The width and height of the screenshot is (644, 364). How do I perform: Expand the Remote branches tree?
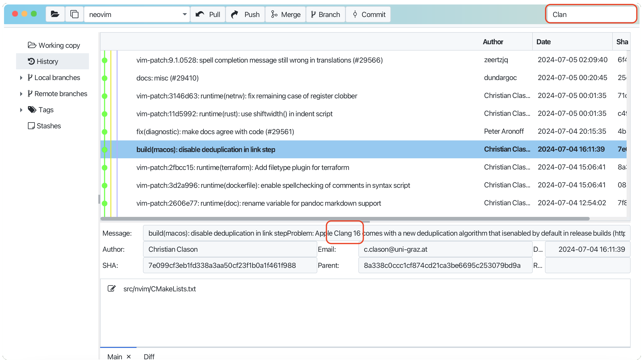(x=21, y=94)
